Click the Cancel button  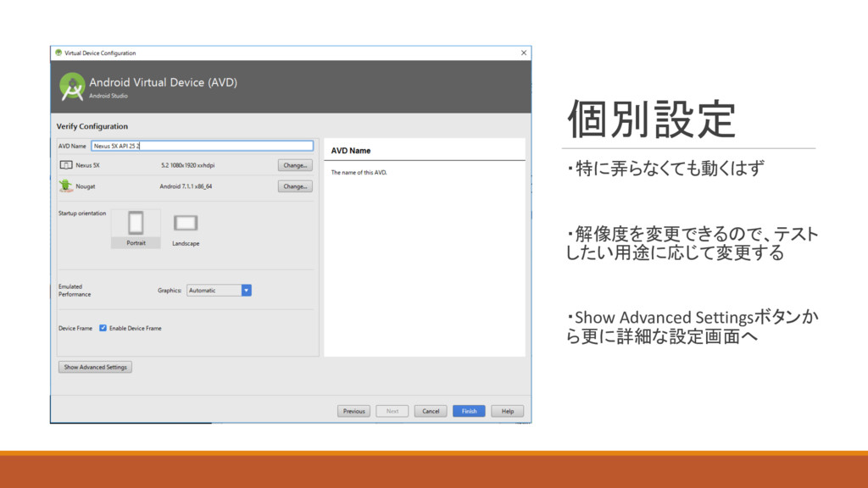coord(431,411)
